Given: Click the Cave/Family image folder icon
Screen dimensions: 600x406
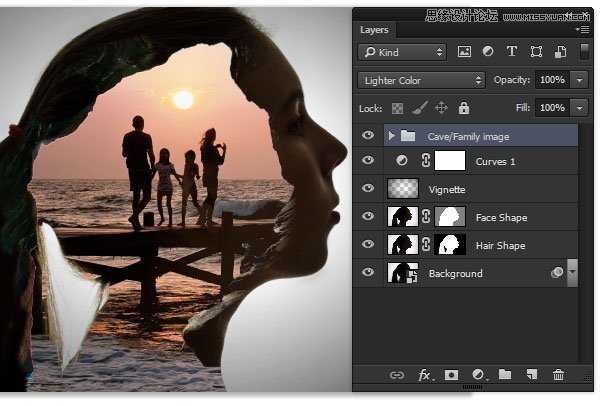Looking at the screenshot, I should click(x=408, y=135).
